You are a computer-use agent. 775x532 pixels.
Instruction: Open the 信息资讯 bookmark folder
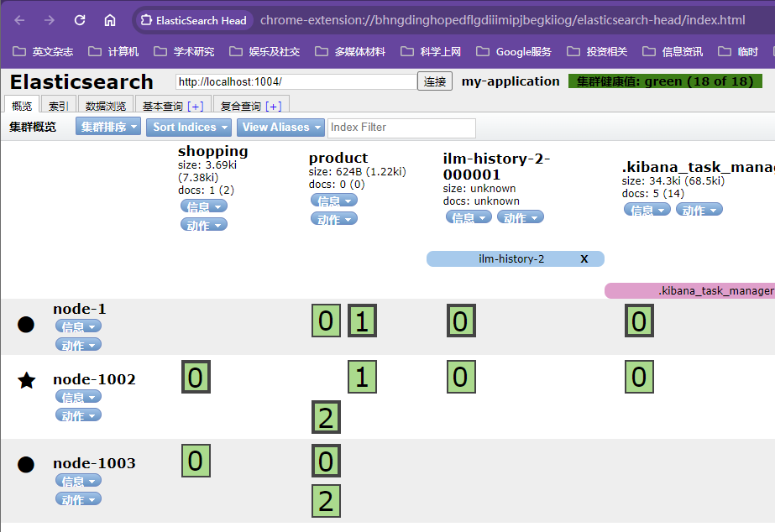point(673,51)
